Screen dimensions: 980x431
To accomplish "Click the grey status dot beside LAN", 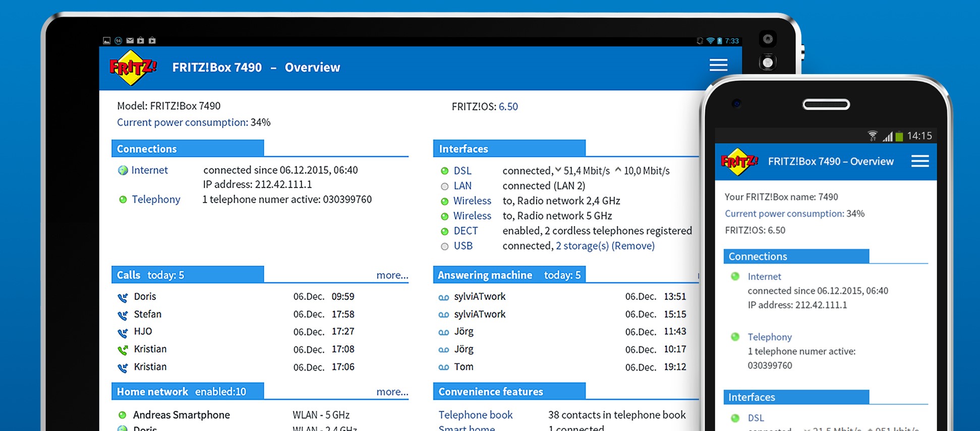I will (x=444, y=186).
